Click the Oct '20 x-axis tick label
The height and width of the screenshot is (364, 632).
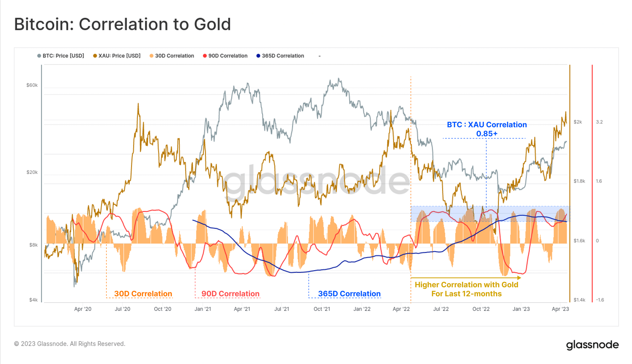click(162, 309)
